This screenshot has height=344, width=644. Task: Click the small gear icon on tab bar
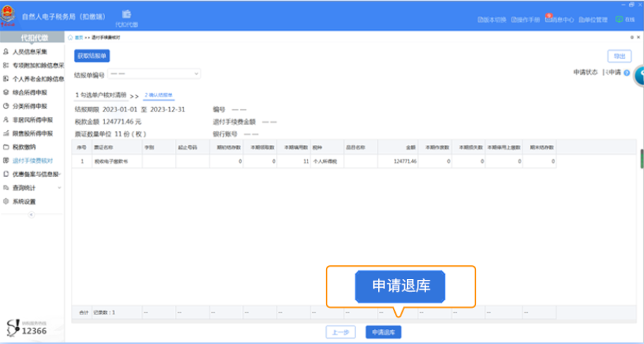coord(632,37)
